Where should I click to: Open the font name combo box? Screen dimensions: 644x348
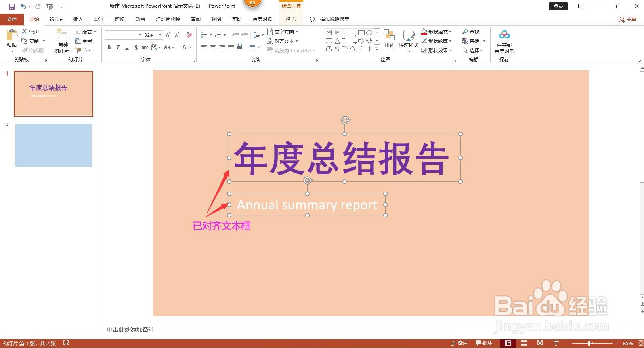(124, 35)
